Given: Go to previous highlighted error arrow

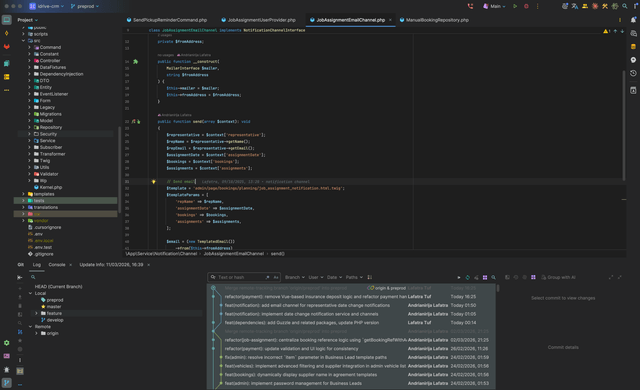Looking at the screenshot, I should 615,31.
